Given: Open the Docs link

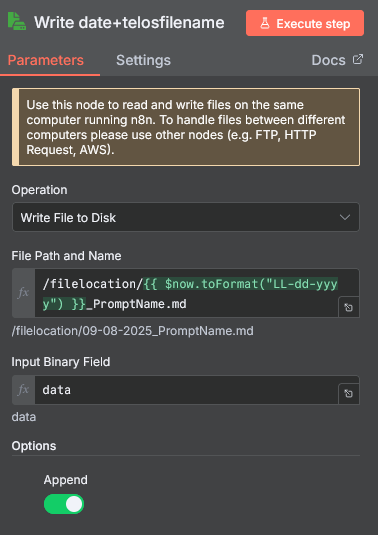Looking at the screenshot, I should [x=337, y=60].
